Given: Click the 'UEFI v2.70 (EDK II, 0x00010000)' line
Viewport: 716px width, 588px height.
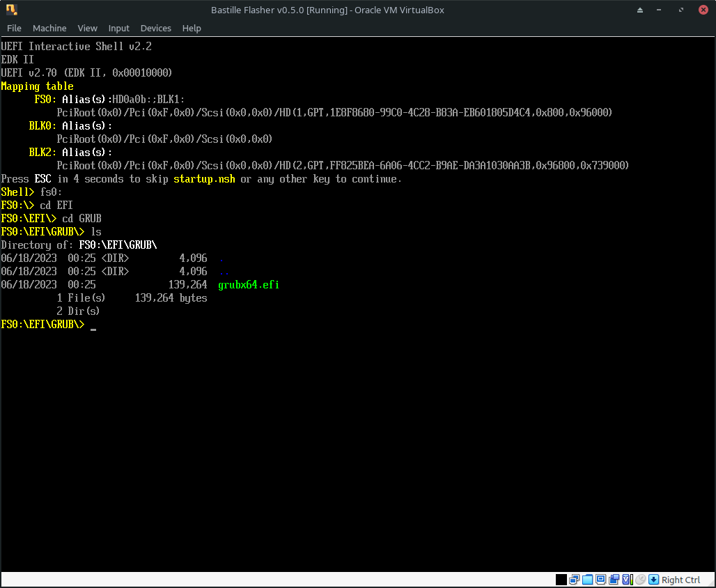Looking at the screenshot, I should pos(87,73).
